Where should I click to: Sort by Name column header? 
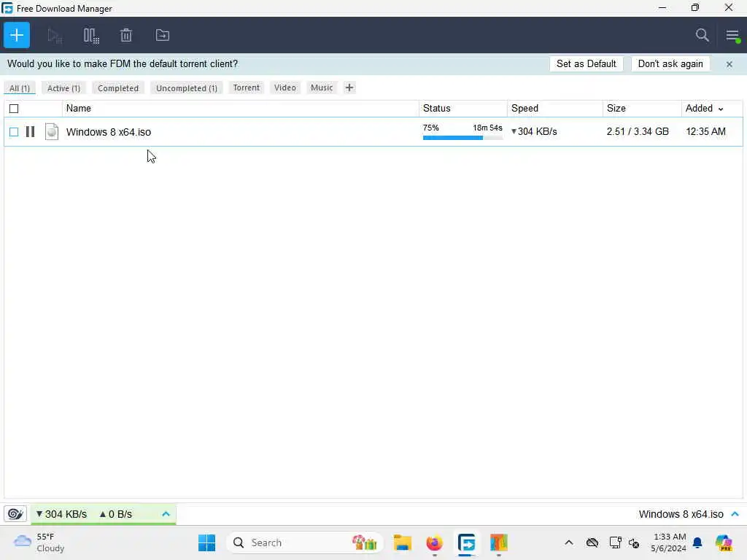pos(240,109)
